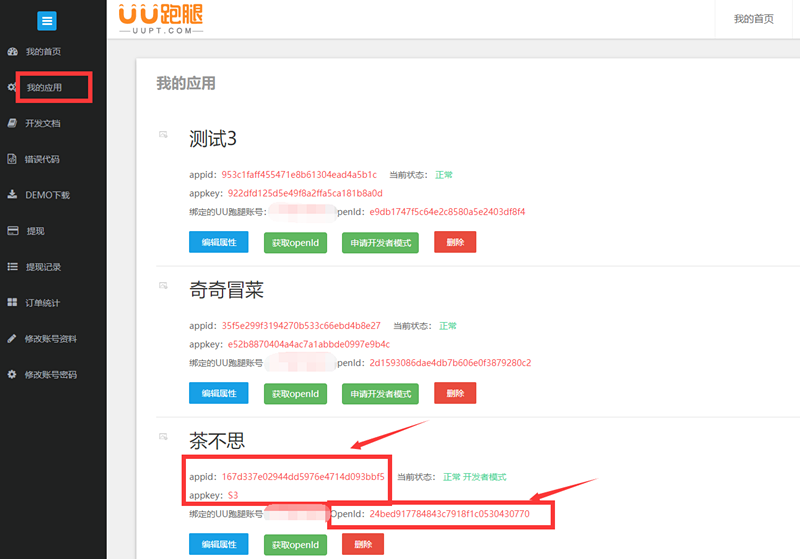Image resolution: width=800 pixels, height=559 pixels.
Task: Click appkey value 922dfd125d5e49f8a2ffa5ca181b8a0d
Action: [305, 193]
